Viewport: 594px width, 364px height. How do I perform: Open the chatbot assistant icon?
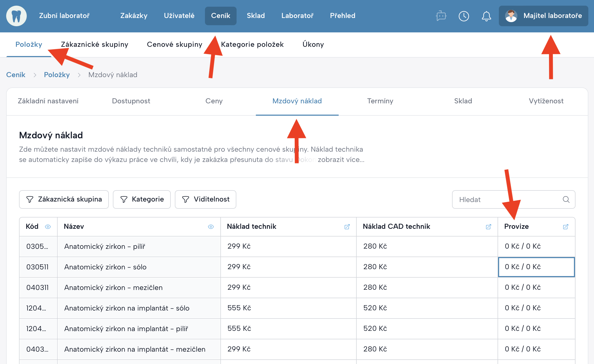(x=441, y=16)
